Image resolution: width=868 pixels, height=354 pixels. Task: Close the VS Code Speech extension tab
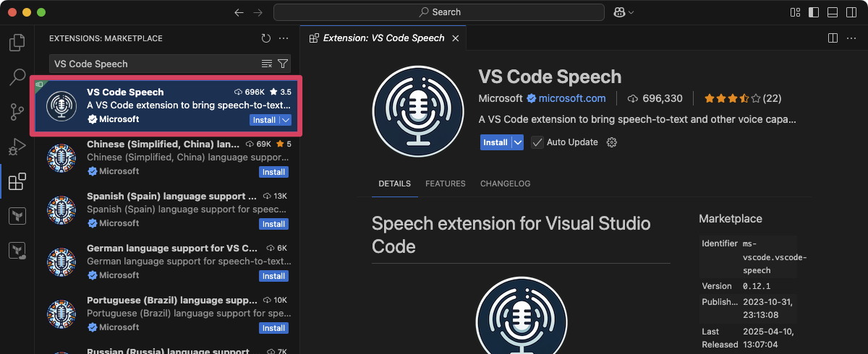455,38
